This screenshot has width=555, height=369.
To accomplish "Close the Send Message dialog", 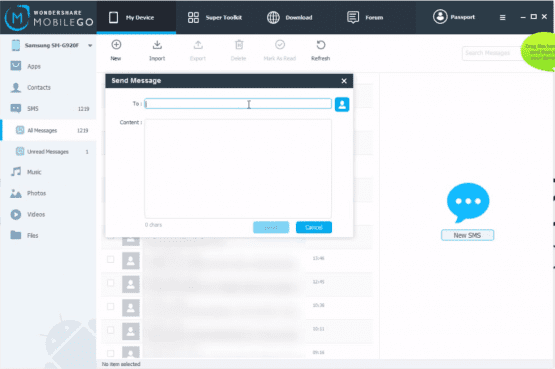I will pos(344,81).
